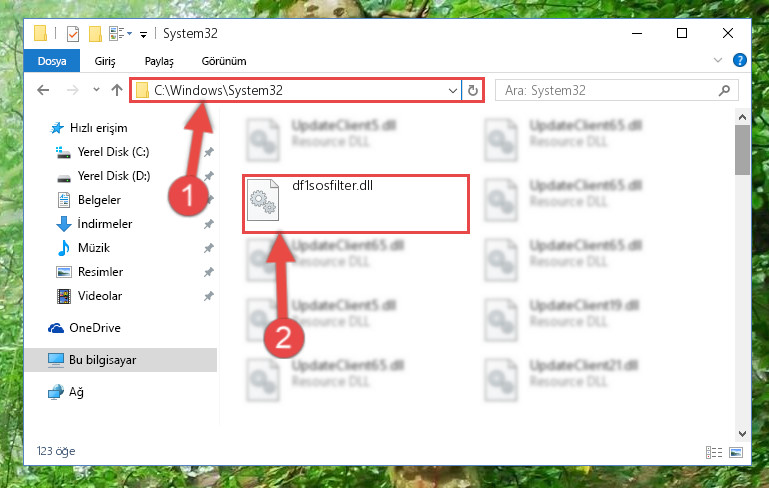Viewport: 769px width, 488px height.
Task: Click the Properties checkmark icon in title bar
Action: point(73,34)
